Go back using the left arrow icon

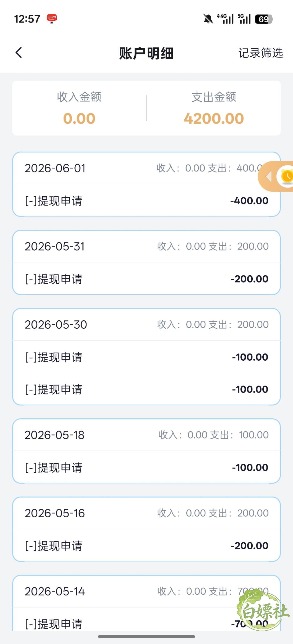(19, 53)
